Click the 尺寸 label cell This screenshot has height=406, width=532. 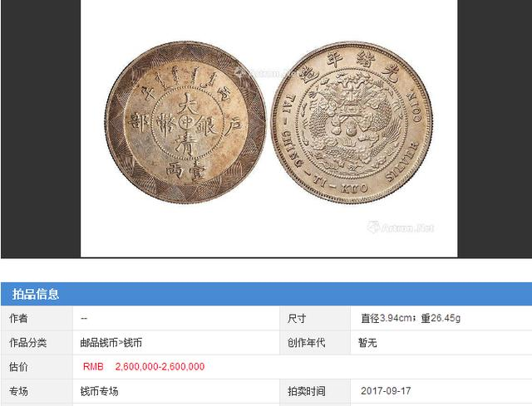pos(315,318)
